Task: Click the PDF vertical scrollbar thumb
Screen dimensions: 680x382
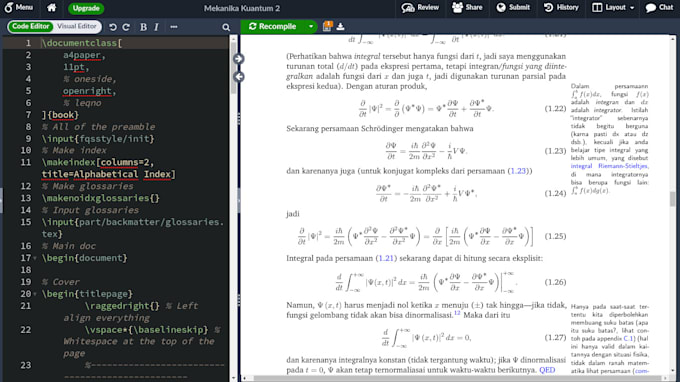Action: click(x=673, y=199)
